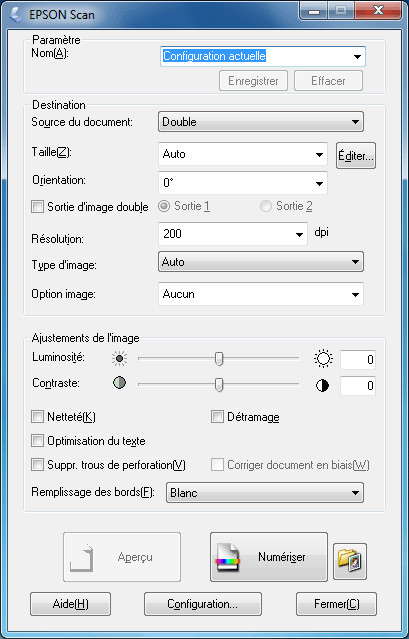Click the dim brightness sun icon
Screen dimensions: 409x639
tap(119, 359)
